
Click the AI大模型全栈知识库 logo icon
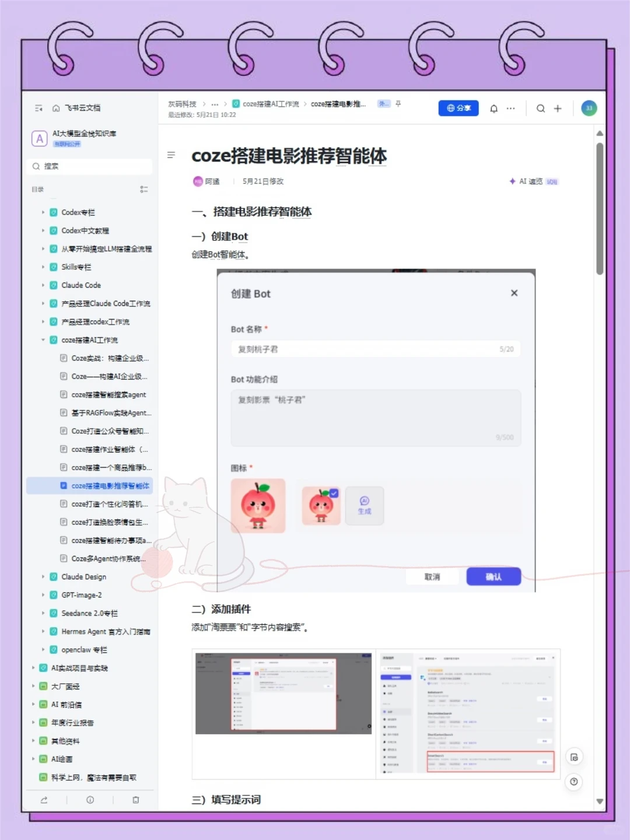point(39,138)
